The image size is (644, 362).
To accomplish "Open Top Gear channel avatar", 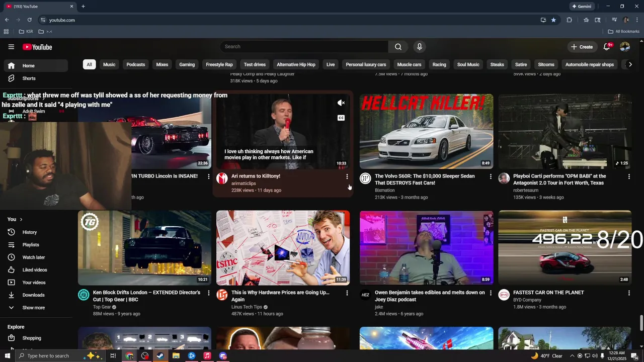I will point(84,295).
